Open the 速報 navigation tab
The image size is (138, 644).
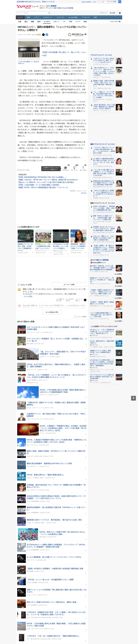tap(28, 17)
